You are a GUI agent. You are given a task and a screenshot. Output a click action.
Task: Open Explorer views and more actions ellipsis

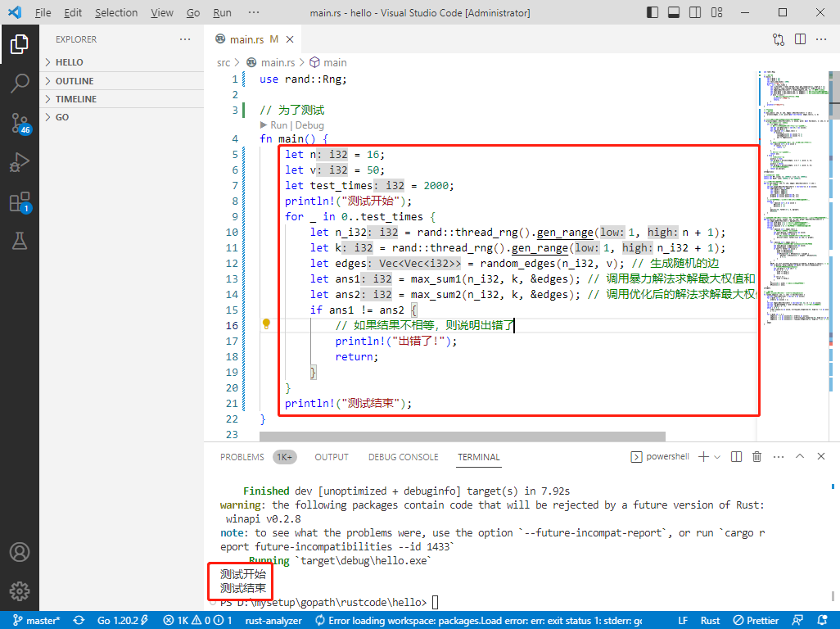point(185,39)
